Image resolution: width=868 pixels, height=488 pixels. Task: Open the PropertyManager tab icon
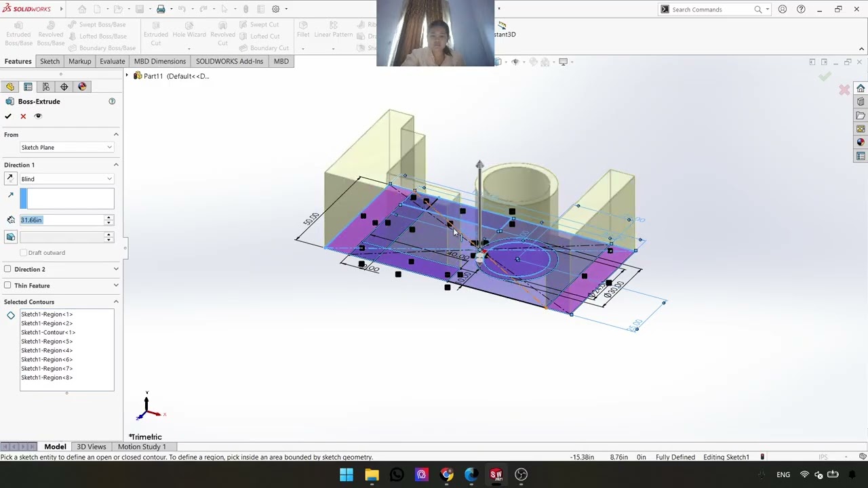(28, 87)
